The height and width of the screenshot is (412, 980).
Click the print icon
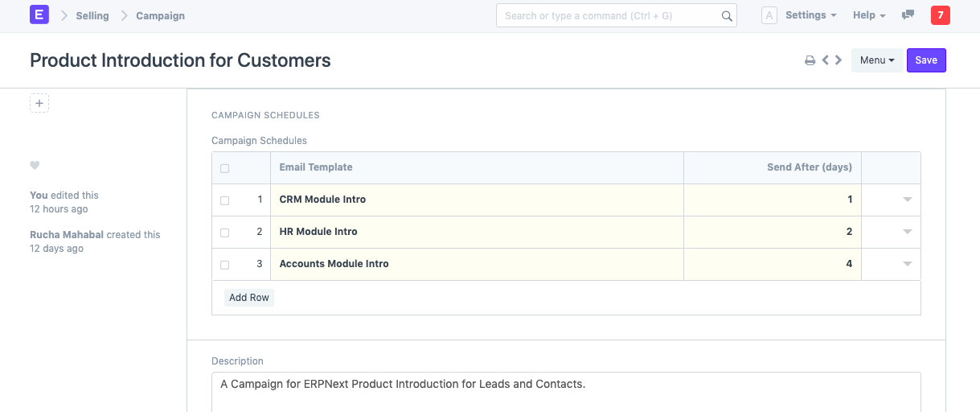(x=810, y=60)
